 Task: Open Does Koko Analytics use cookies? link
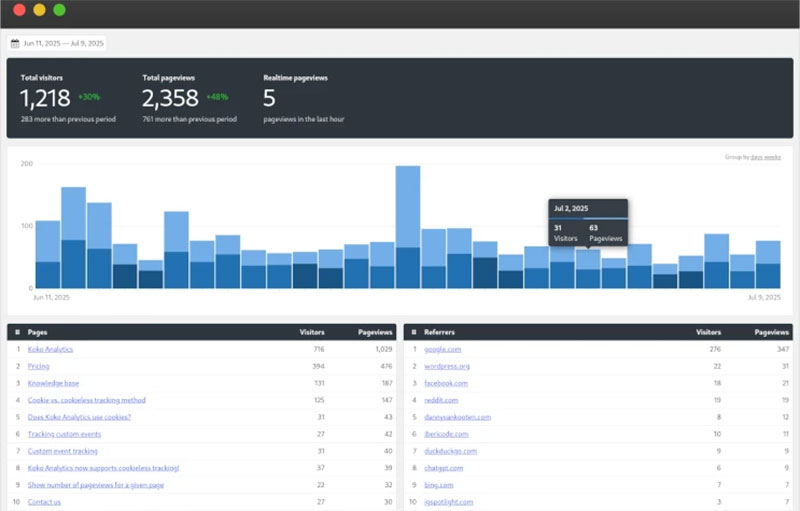(79, 417)
